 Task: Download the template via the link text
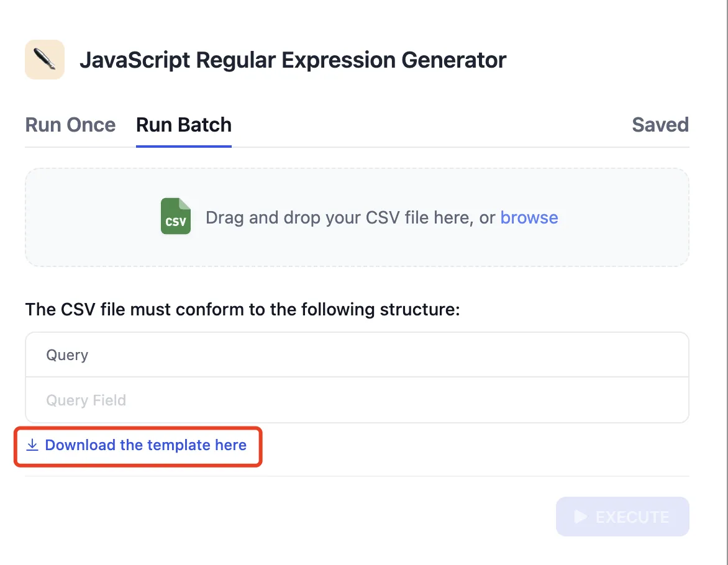pyautogui.click(x=146, y=445)
